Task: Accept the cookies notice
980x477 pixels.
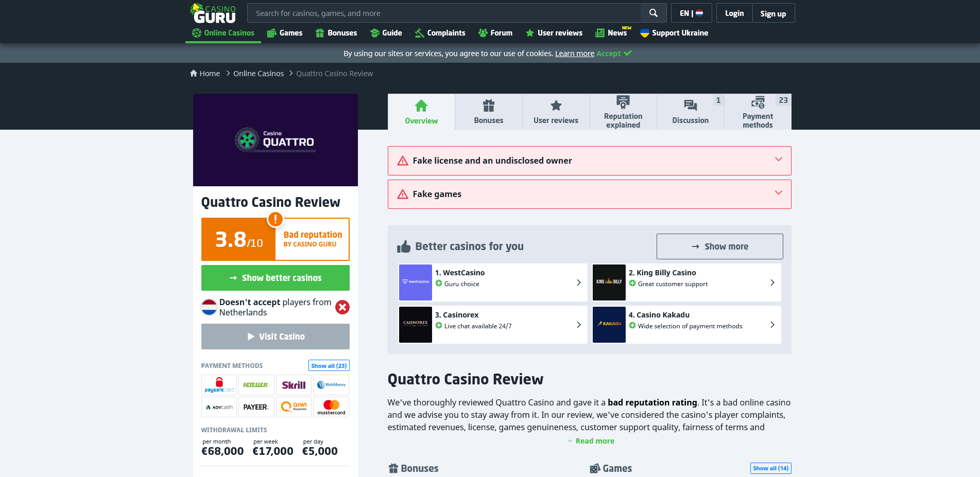Action: tap(614, 54)
